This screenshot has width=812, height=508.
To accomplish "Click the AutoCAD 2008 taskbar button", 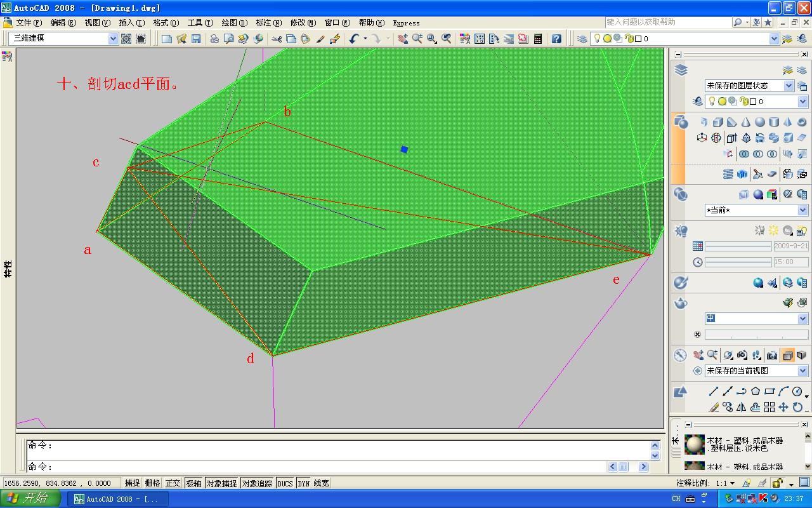I will click(x=119, y=499).
